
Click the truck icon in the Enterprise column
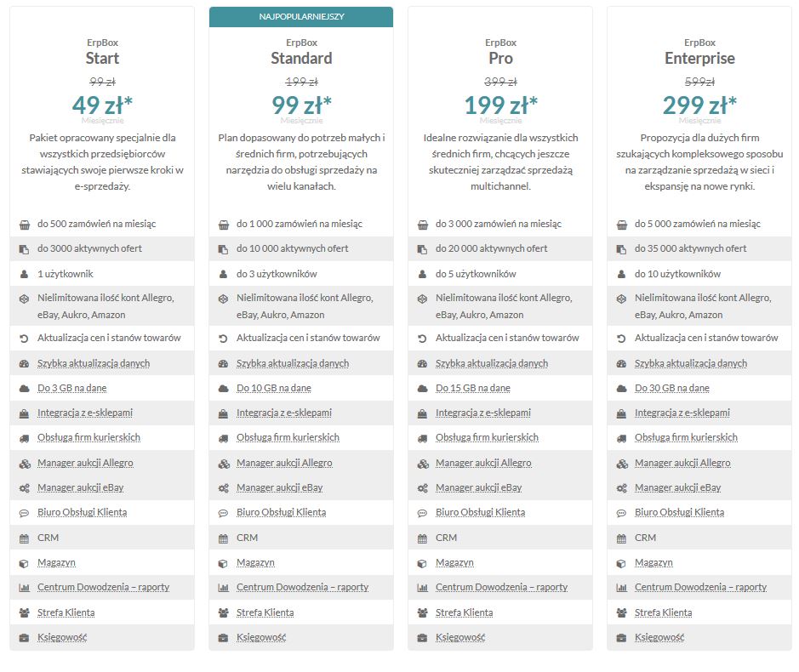621,438
